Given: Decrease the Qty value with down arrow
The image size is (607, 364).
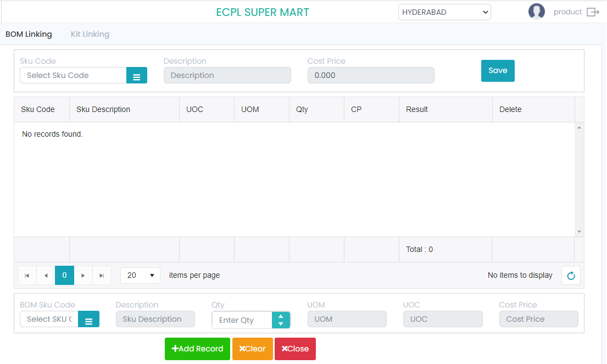Looking at the screenshot, I should [x=281, y=324].
